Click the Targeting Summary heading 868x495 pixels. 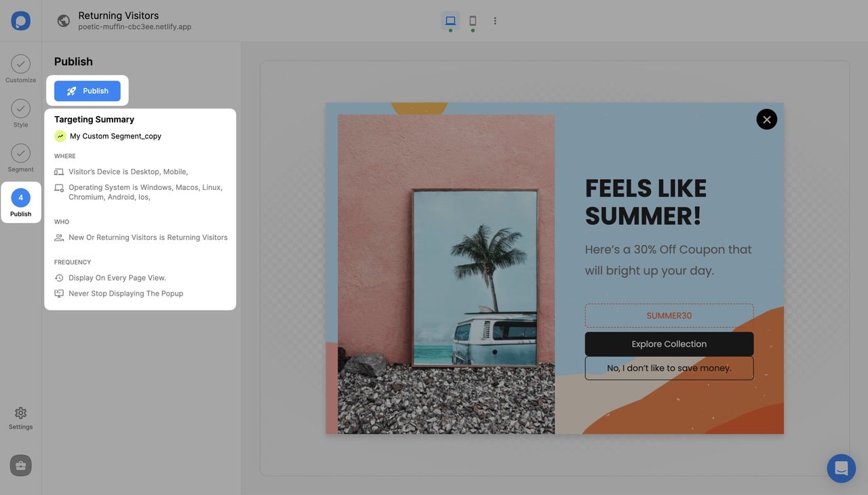pos(94,119)
